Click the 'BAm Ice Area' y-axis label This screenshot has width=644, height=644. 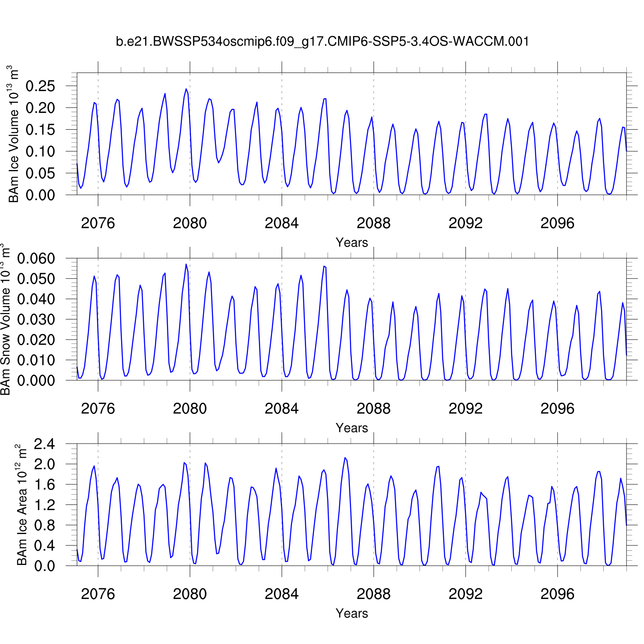point(21,505)
